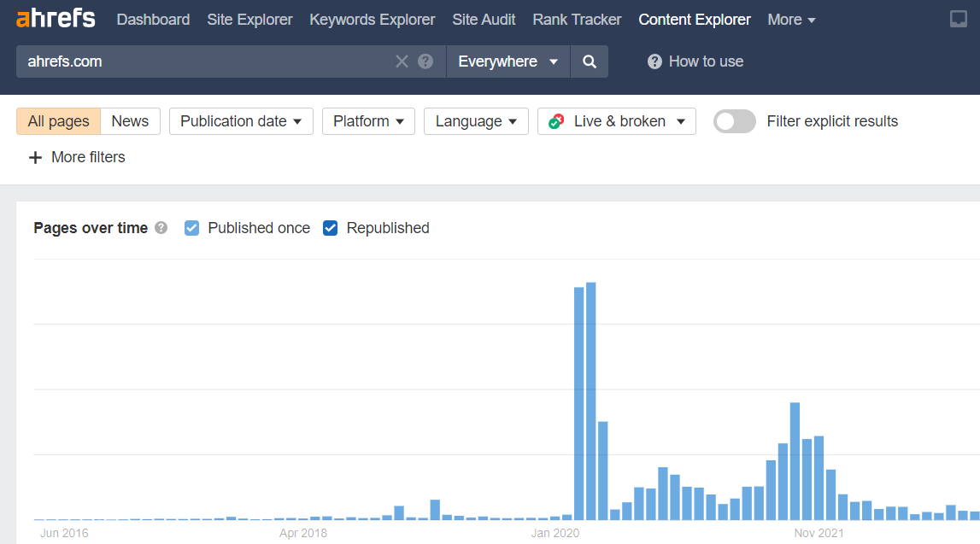Screen dimensions: 980x544
Task: Open the Everywhere search scope dropdown
Action: pos(508,61)
